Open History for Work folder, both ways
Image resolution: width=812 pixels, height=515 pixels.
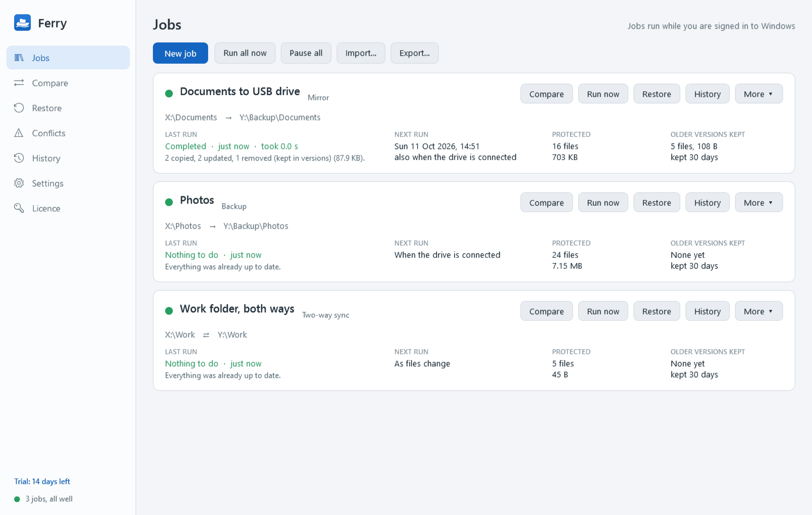708,311
